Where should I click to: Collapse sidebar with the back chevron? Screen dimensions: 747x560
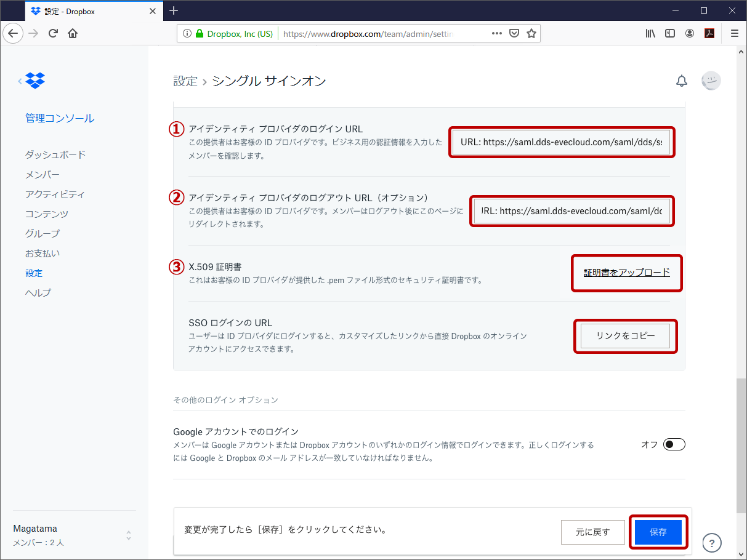point(20,81)
